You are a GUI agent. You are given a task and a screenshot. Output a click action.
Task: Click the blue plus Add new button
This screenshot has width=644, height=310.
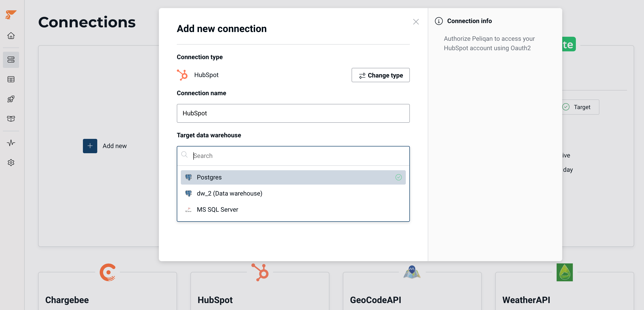[x=90, y=146]
